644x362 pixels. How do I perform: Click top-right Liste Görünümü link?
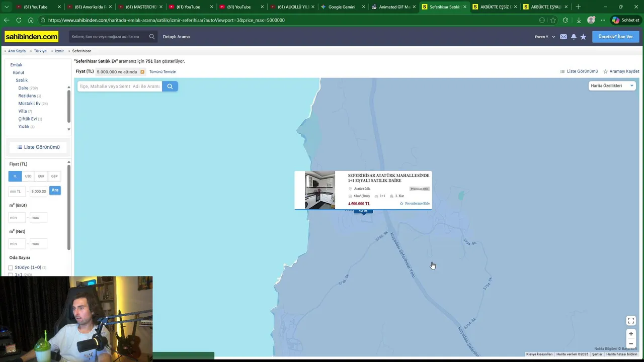click(579, 71)
